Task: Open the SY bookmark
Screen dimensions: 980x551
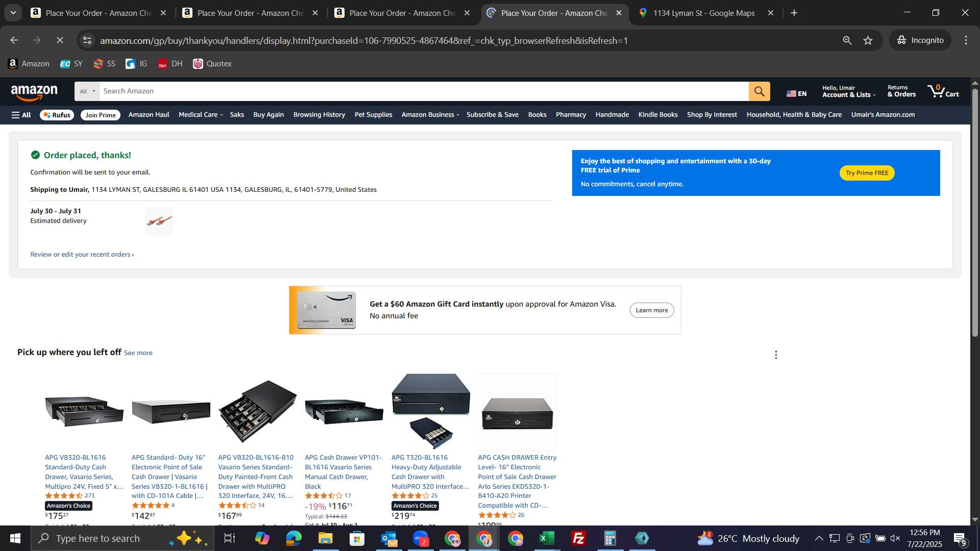Action: point(71,64)
